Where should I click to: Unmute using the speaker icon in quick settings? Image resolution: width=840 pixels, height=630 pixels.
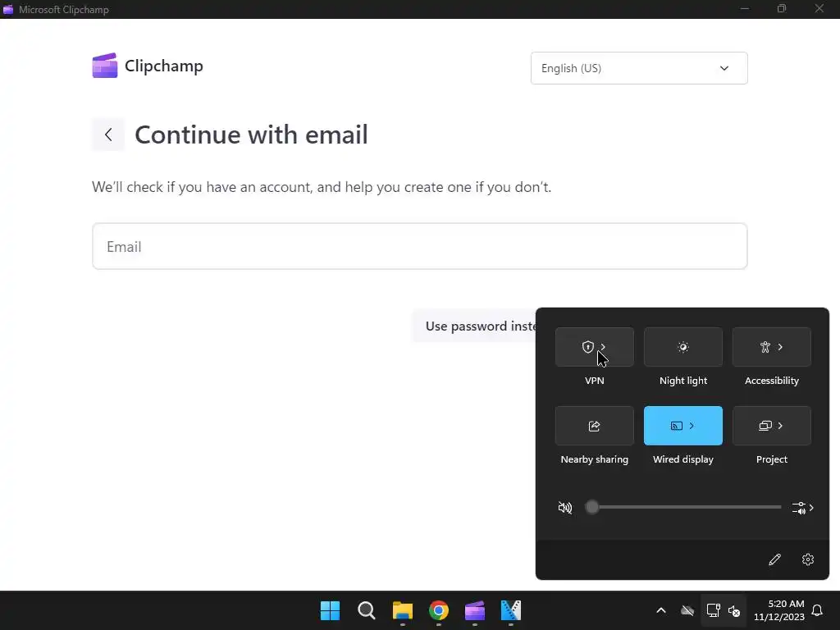[x=565, y=507]
